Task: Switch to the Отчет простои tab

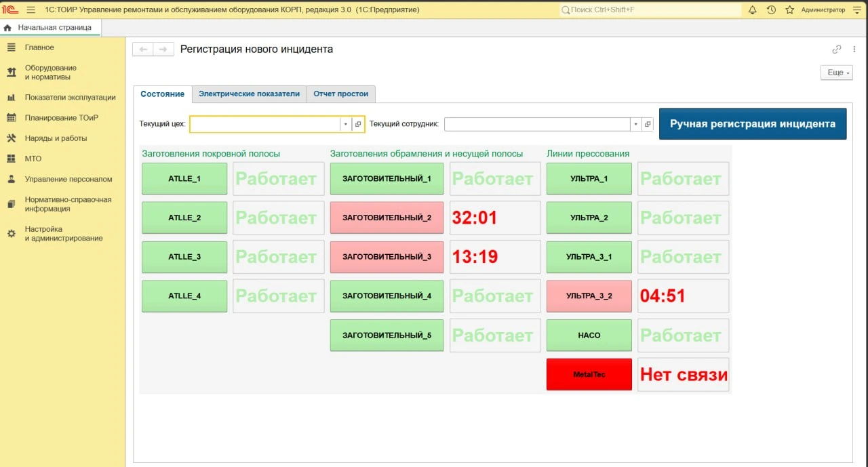Action: [x=341, y=94]
